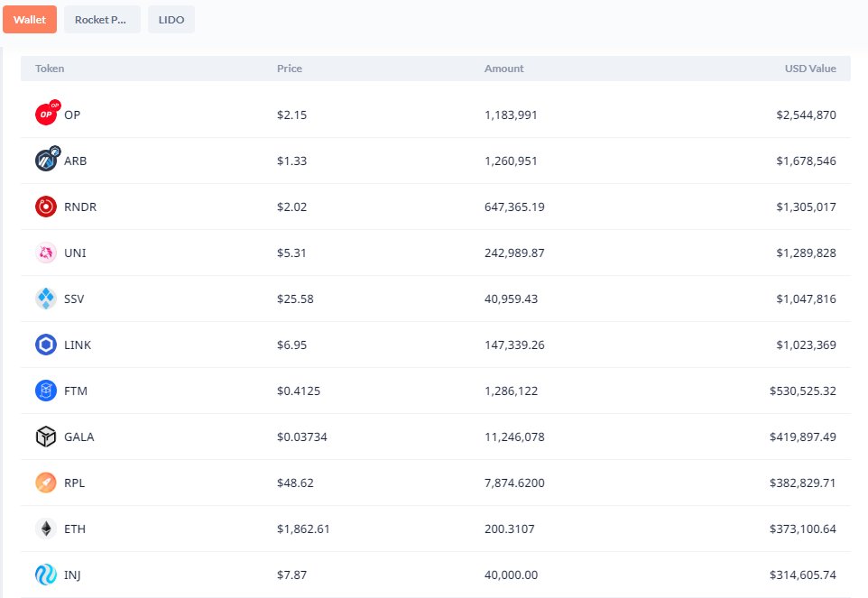The height and width of the screenshot is (598, 868).
Task: Select the OP token name
Action: coord(72,115)
